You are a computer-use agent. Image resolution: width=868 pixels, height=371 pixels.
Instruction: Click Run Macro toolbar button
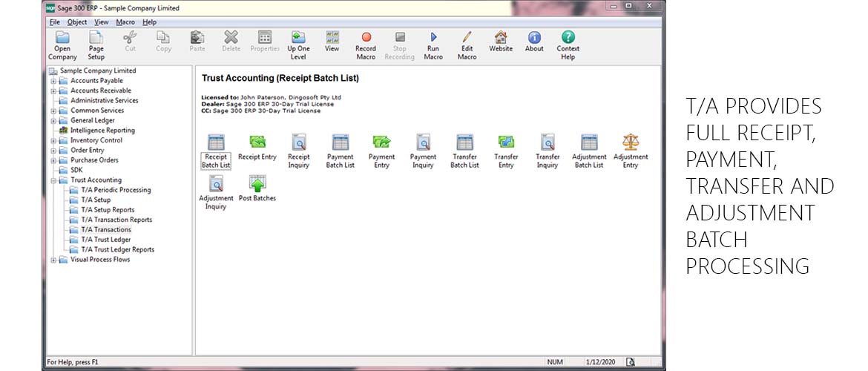(x=433, y=45)
